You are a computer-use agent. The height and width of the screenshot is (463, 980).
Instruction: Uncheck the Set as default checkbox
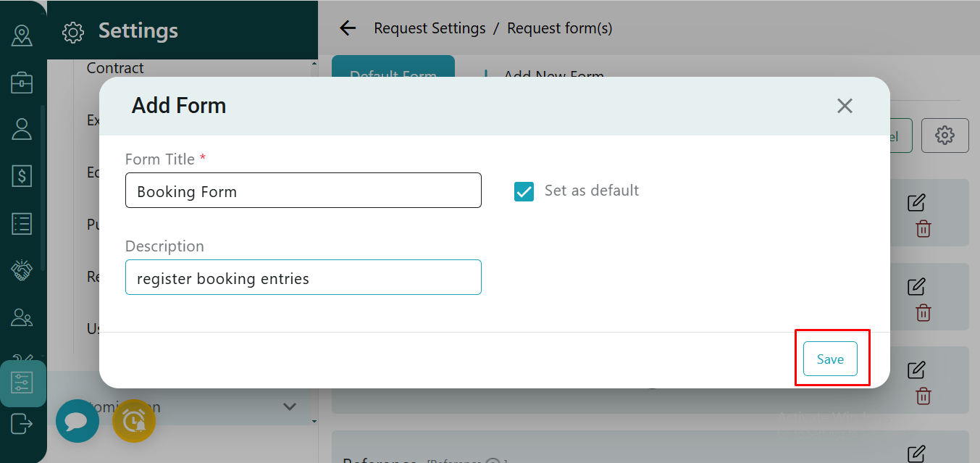(524, 191)
